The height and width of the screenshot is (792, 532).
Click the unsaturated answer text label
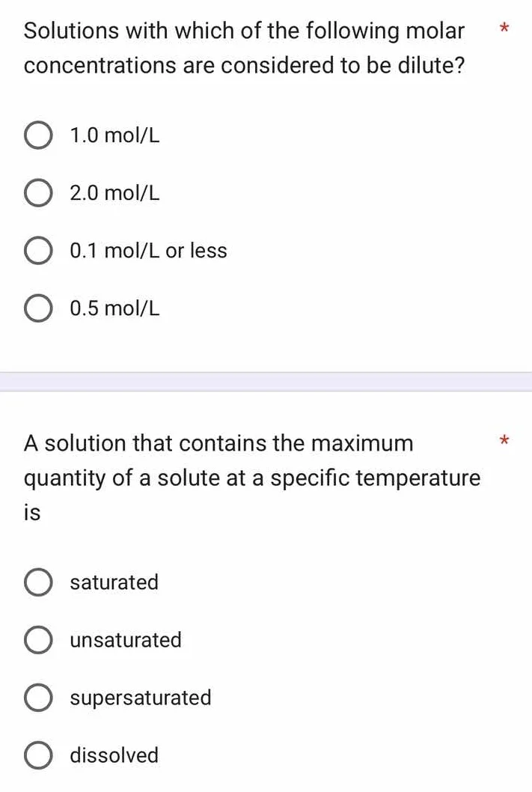(125, 640)
